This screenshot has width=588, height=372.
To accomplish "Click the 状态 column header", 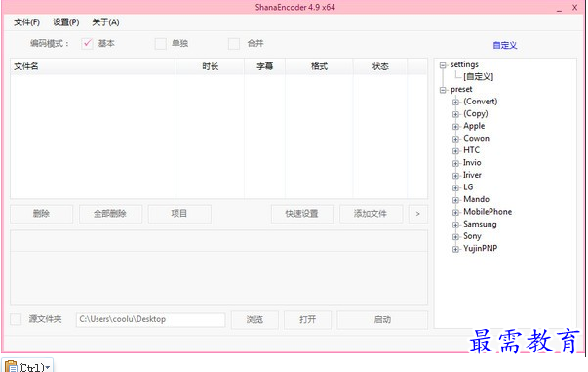I will click(x=380, y=66).
